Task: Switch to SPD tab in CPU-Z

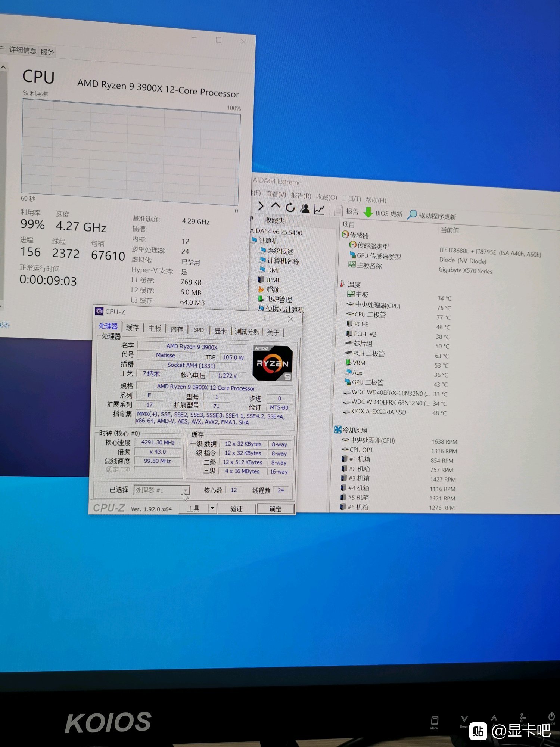Action: click(x=199, y=330)
